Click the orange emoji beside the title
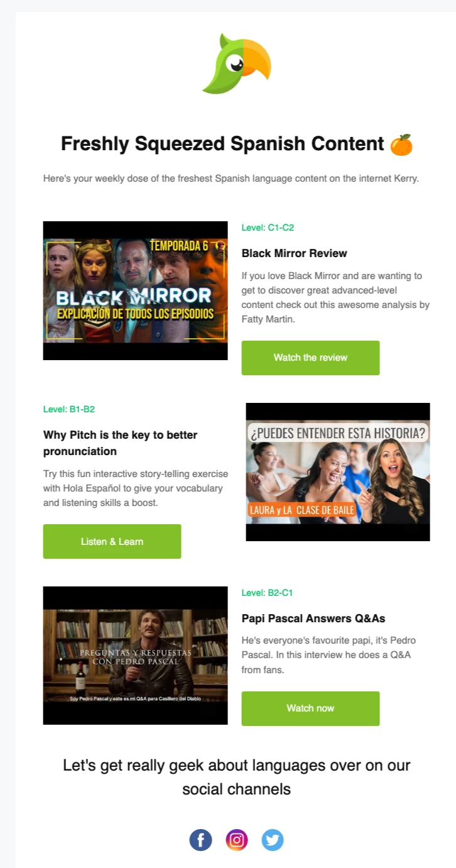The image size is (456, 868). click(x=401, y=145)
